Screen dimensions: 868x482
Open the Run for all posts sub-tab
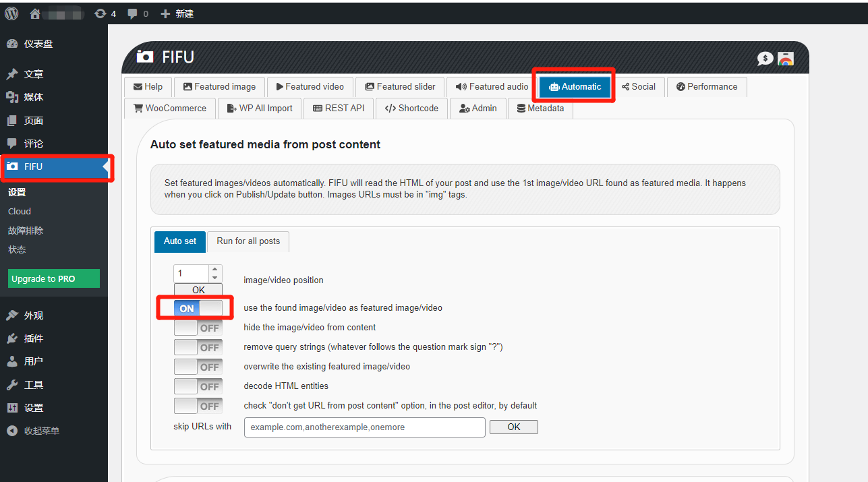point(248,241)
